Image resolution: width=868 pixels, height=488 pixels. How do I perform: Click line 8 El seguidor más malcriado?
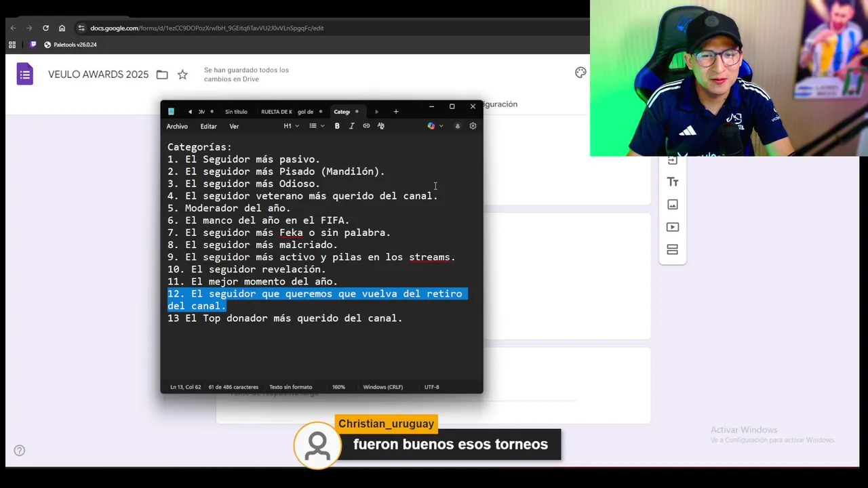(x=252, y=245)
